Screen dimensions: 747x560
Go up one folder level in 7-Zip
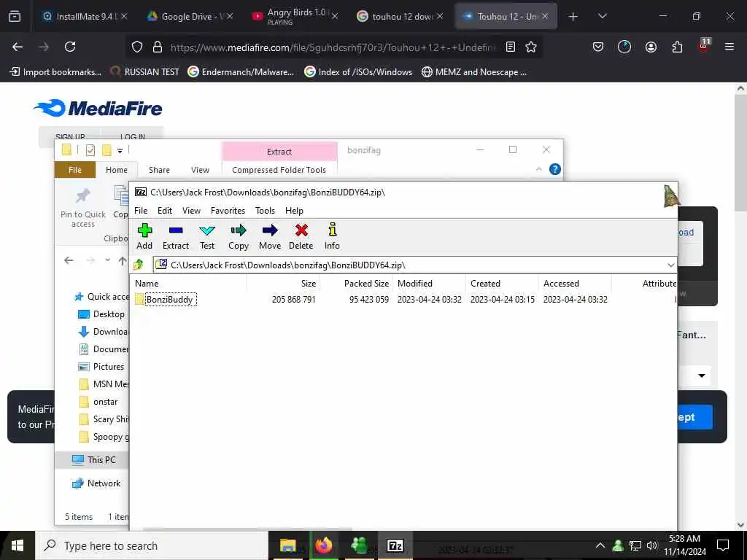pyautogui.click(x=139, y=265)
